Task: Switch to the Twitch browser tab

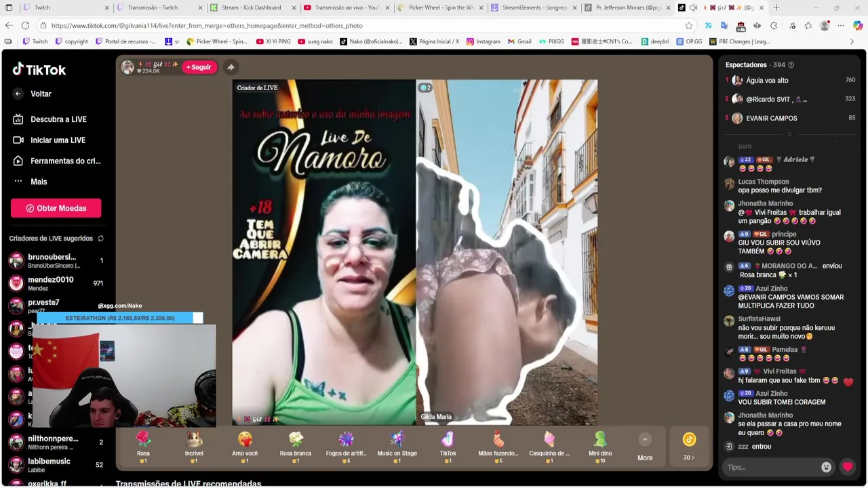Action: (66, 7)
